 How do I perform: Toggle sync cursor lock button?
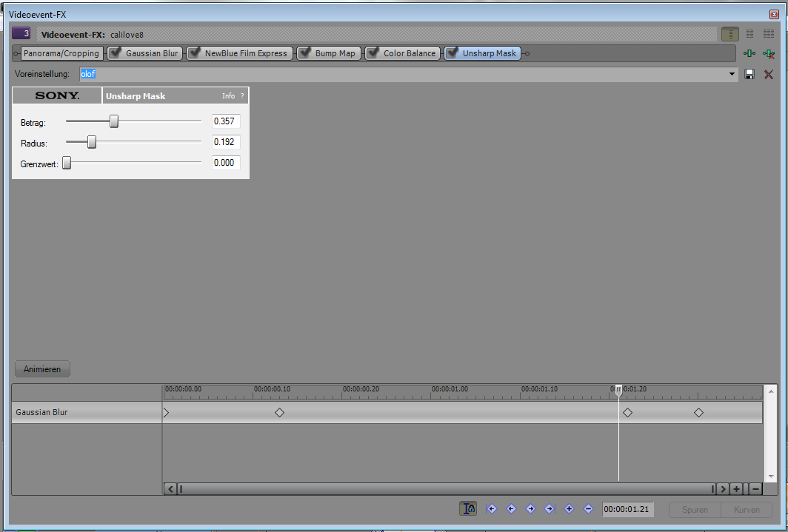(468, 508)
